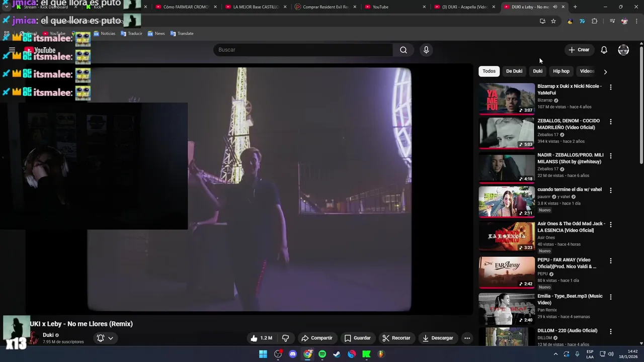Open the LA ESENCIA video thumbnail
This screenshot has height=362, width=644.
[507, 236]
